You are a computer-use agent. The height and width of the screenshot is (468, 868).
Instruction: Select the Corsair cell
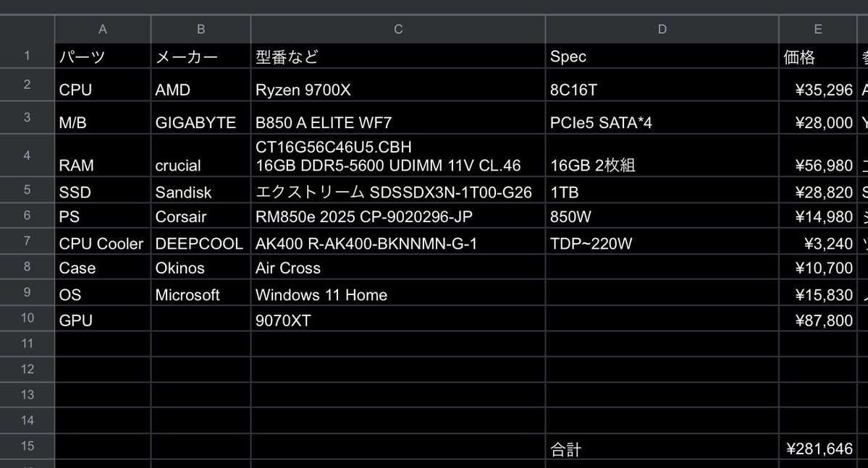pyautogui.click(x=201, y=215)
